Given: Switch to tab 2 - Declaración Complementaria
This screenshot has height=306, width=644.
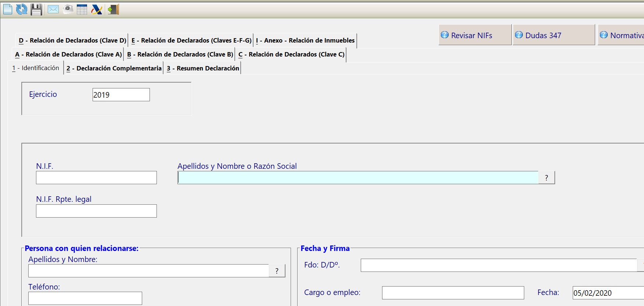Looking at the screenshot, I should click(114, 68).
